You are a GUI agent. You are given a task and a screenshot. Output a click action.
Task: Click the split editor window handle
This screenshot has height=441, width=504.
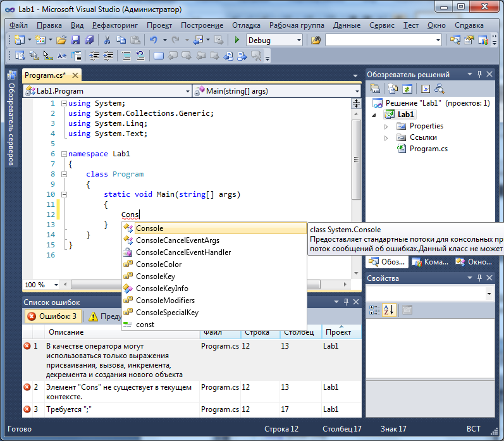pyautogui.click(x=356, y=104)
